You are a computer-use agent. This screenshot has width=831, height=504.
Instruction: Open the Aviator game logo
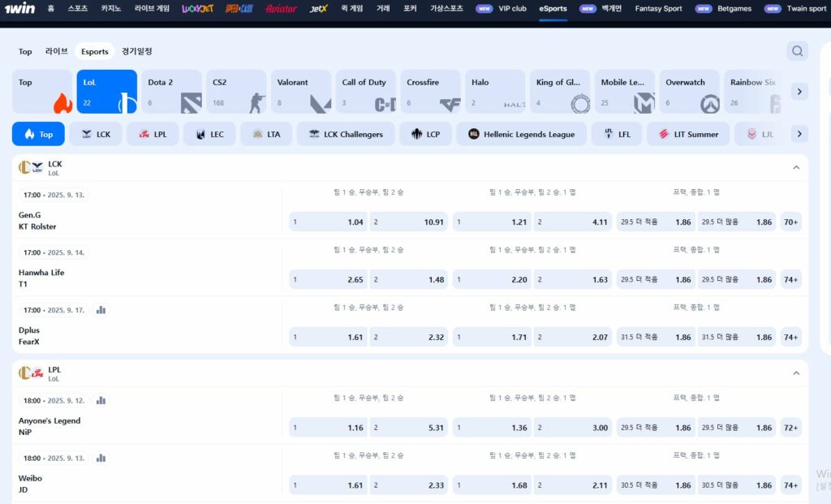point(281,8)
